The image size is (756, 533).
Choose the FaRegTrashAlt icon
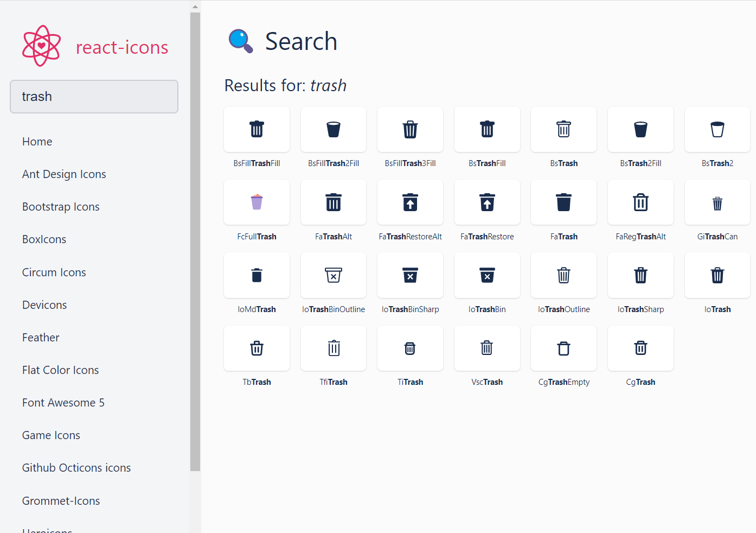[641, 202]
